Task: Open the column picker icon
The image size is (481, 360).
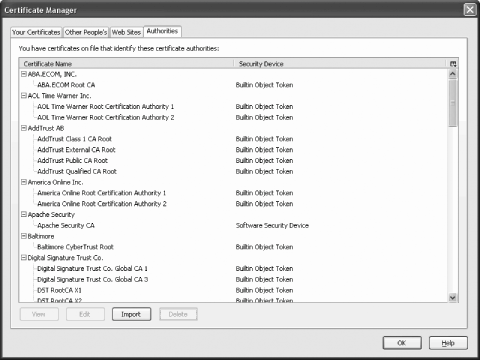Action: point(453,64)
